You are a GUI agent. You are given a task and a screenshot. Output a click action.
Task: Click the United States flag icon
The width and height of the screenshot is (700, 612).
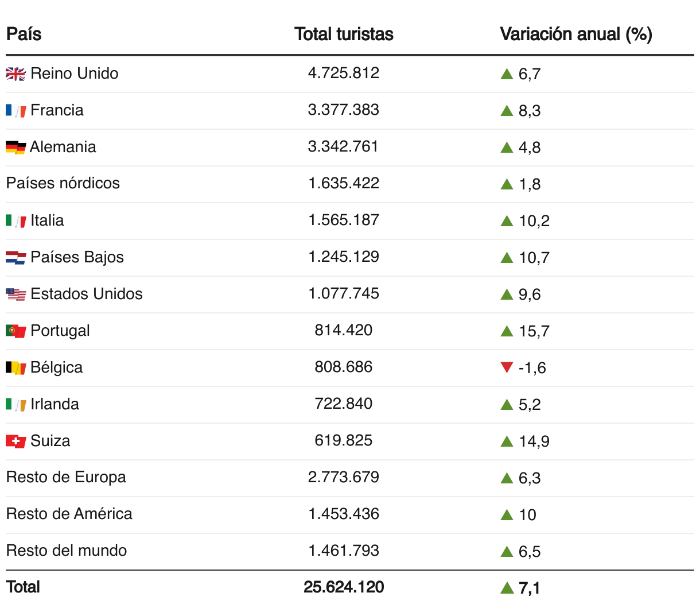point(15,295)
